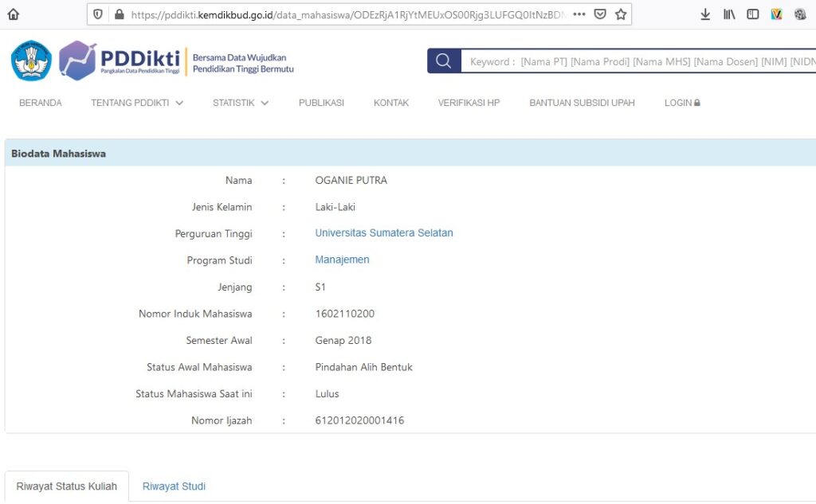Bookmark the page using the star icon

[x=621, y=14]
